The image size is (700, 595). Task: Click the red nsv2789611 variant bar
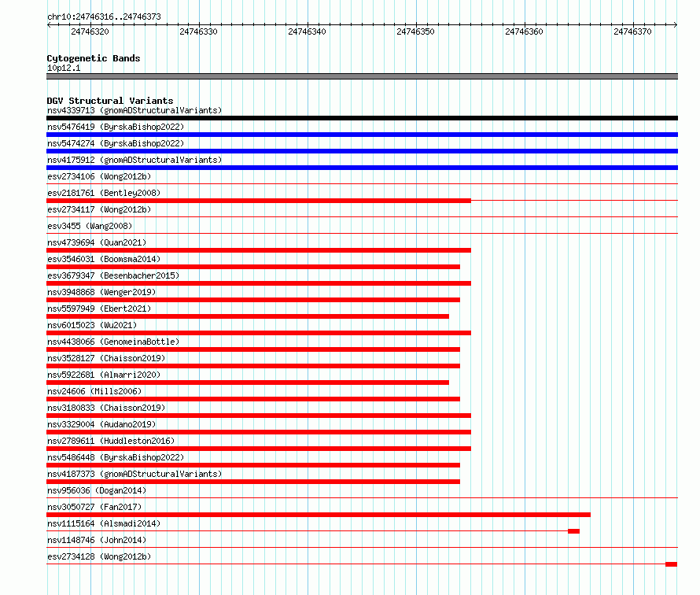click(259, 449)
